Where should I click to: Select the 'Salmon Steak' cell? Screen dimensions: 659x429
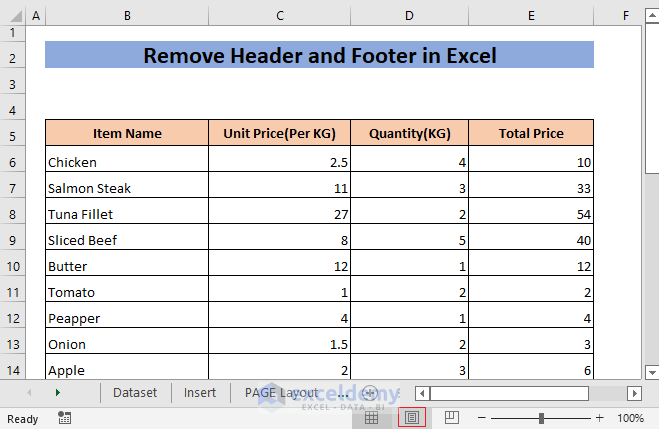coord(127,185)
